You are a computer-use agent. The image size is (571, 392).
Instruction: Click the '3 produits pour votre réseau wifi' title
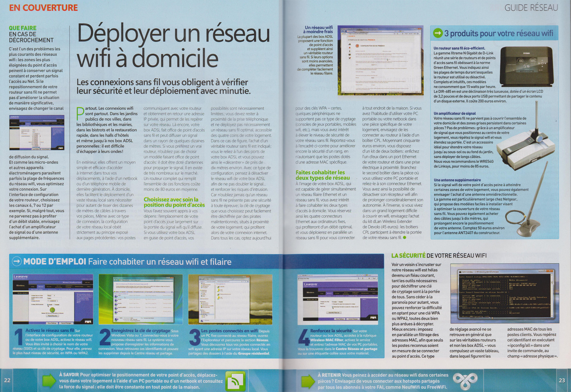[x=499, y=34]
